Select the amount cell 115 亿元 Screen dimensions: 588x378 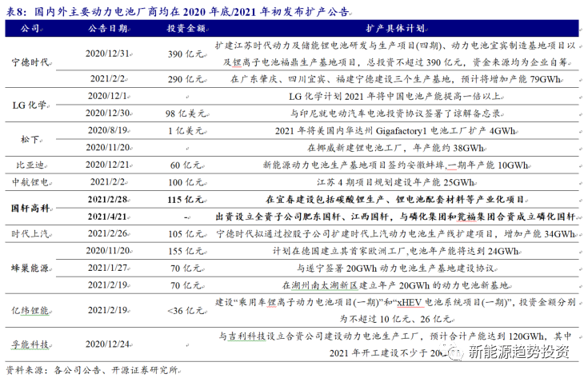coord(186,200)
